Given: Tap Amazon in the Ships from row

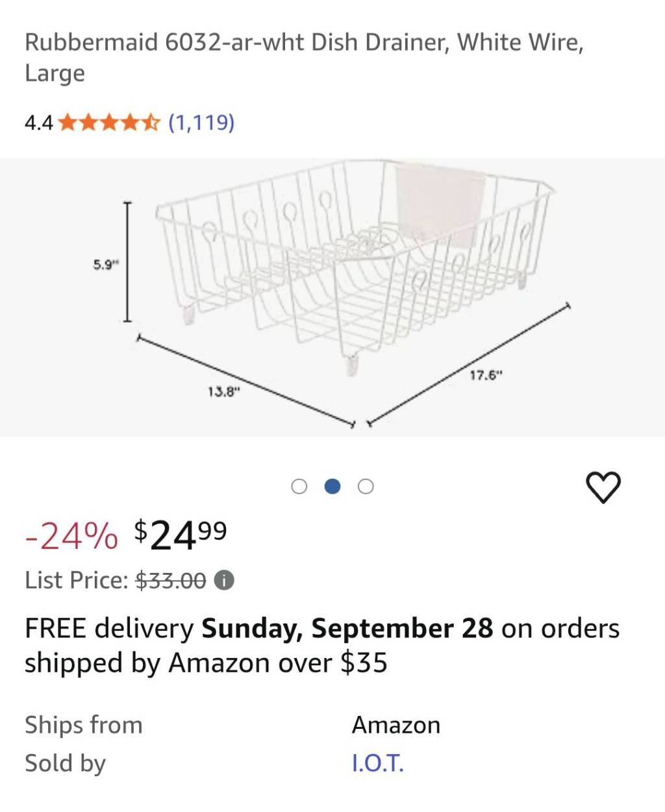Looking at the screenshot, I should click(x=395, y=725).
